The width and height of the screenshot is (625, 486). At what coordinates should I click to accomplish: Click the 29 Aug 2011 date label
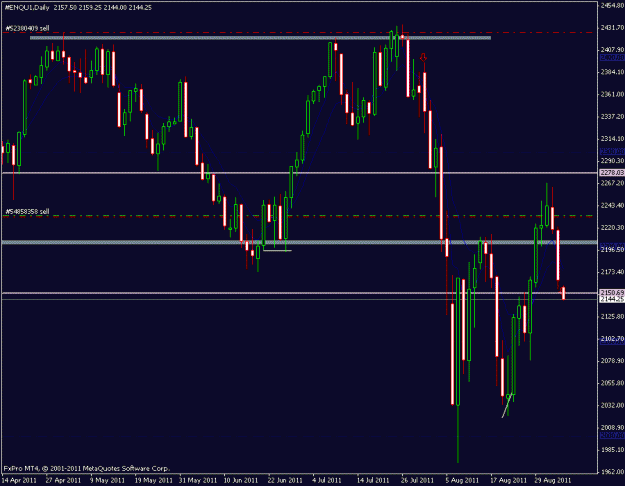coord(552,480)
